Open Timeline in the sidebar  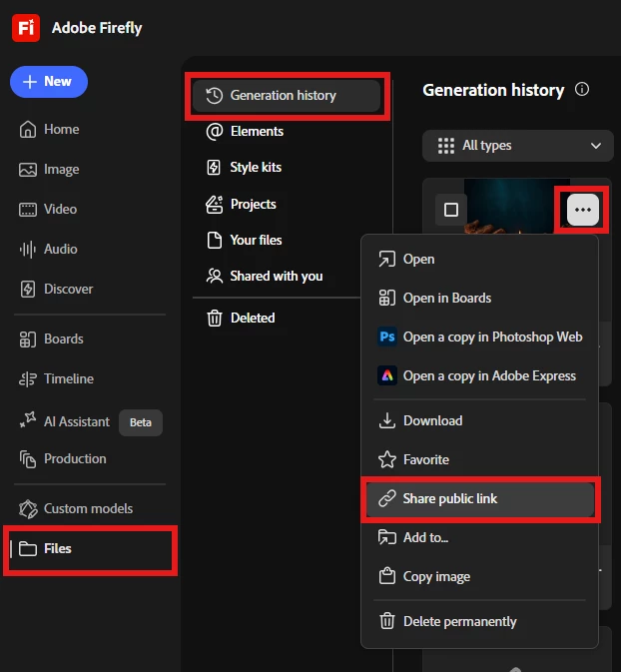point(56,378)
